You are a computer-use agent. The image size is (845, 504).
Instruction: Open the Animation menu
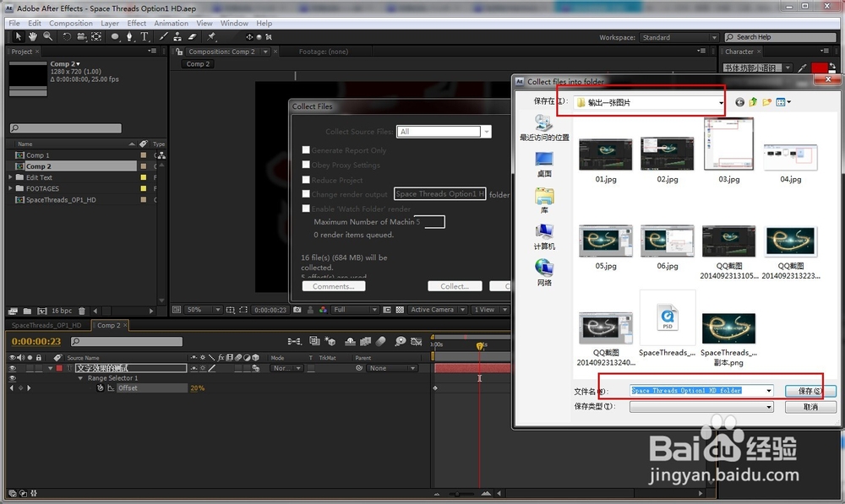pos(171,23)
